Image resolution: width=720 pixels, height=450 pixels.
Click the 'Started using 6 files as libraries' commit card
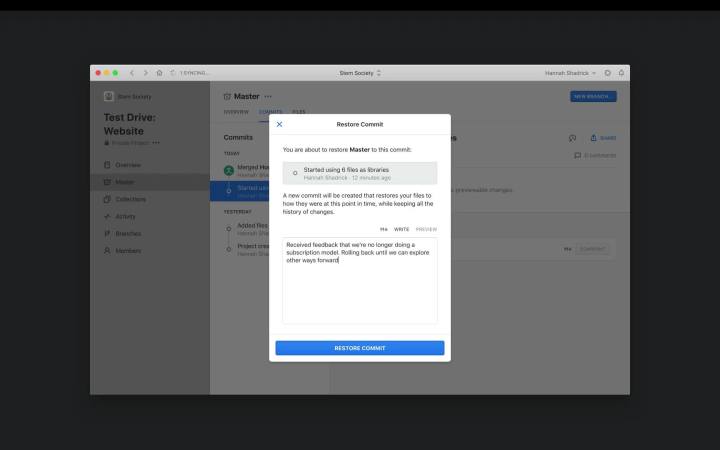(x=360, y=173)
